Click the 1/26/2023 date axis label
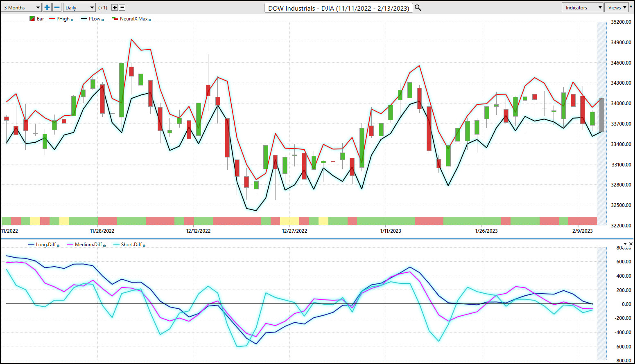This screenshot has width=635, height=364. [486, 231]
